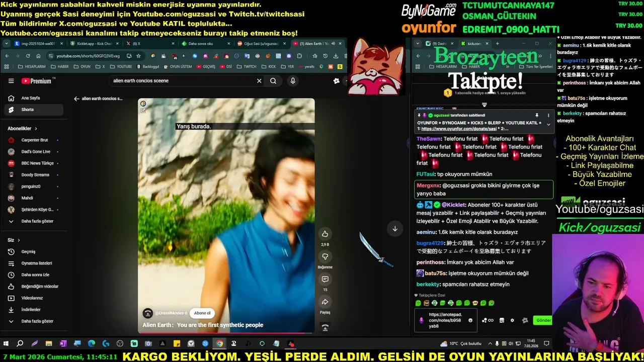Image resolution: width=644 pixels, height=362 pixels.
Task: Open Backloggd bookmark
Action: click(x=148, y=66)
